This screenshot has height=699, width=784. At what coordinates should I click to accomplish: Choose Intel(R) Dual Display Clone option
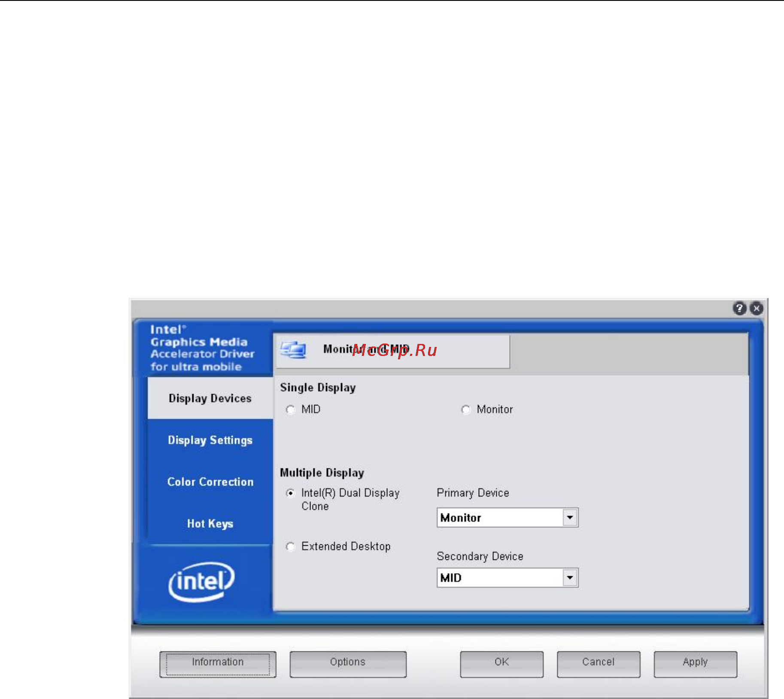click(291, 493)
